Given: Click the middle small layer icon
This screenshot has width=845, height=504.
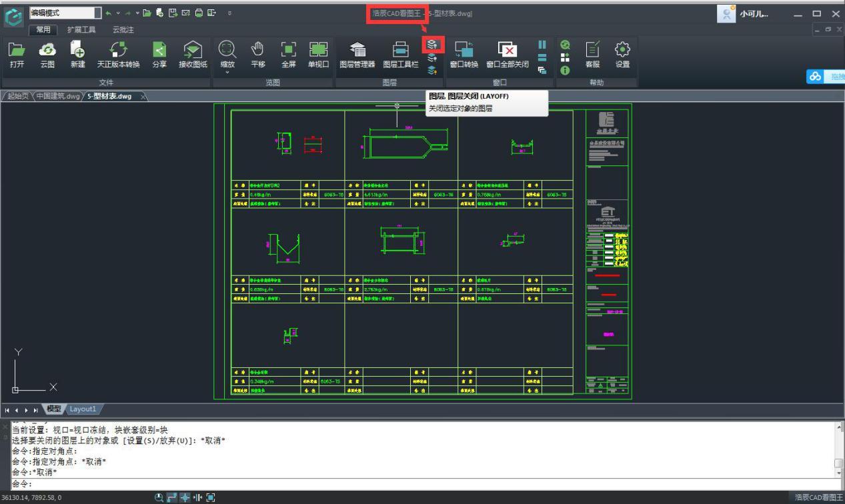Looking at the screenshot, I should 432,57.
